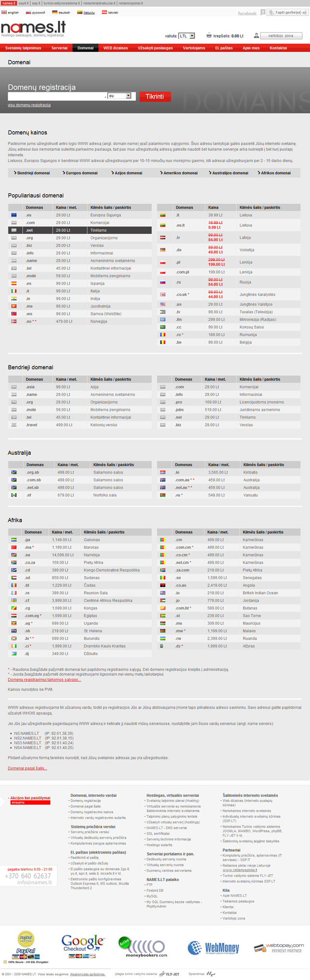Pick the Lithuanian flag (lietuvių)
Screen dimensions: 310x980
pos(80,13)
